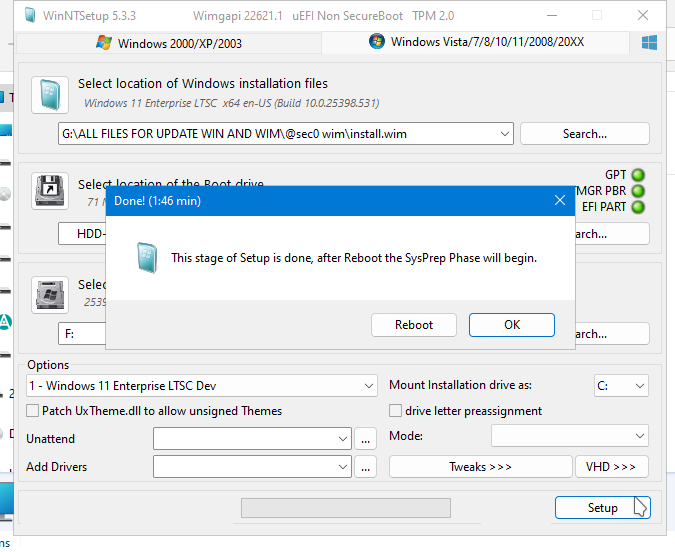Expand the Unattend file dropdown

coord(343,439)
